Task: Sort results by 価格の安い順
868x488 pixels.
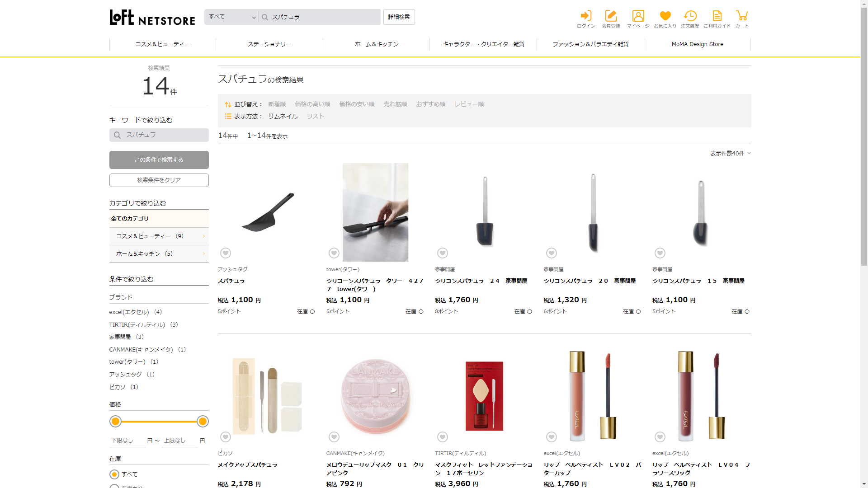Action: click(357, 104)
